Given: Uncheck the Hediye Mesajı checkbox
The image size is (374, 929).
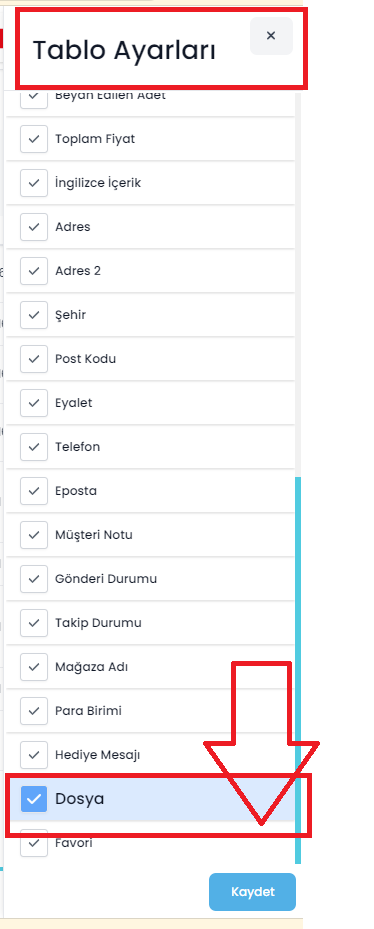Looking at the screenshot, I should click(x=34, y=755).
